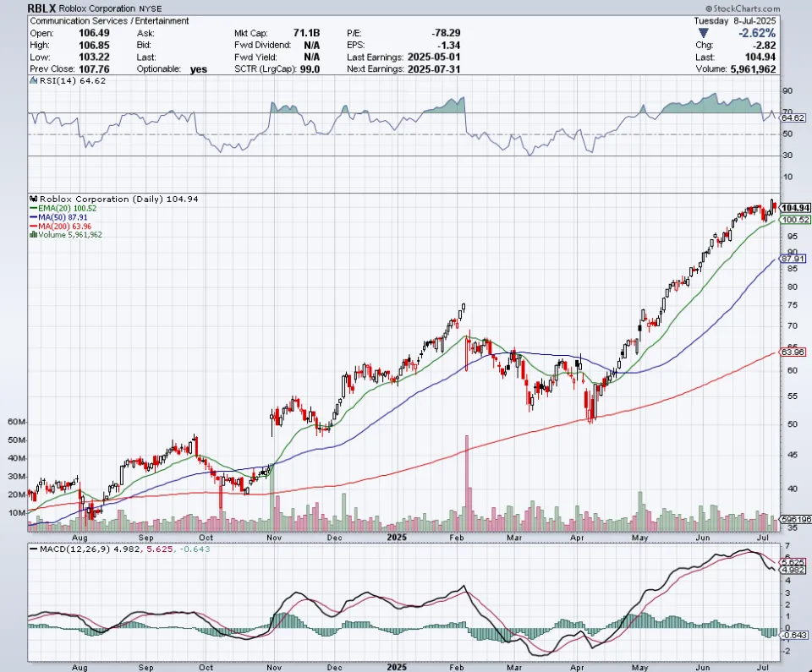Click the 63.96 MA(200) tag on the price axis
This screenshot has height=672, width=812.
click(793, 352)
